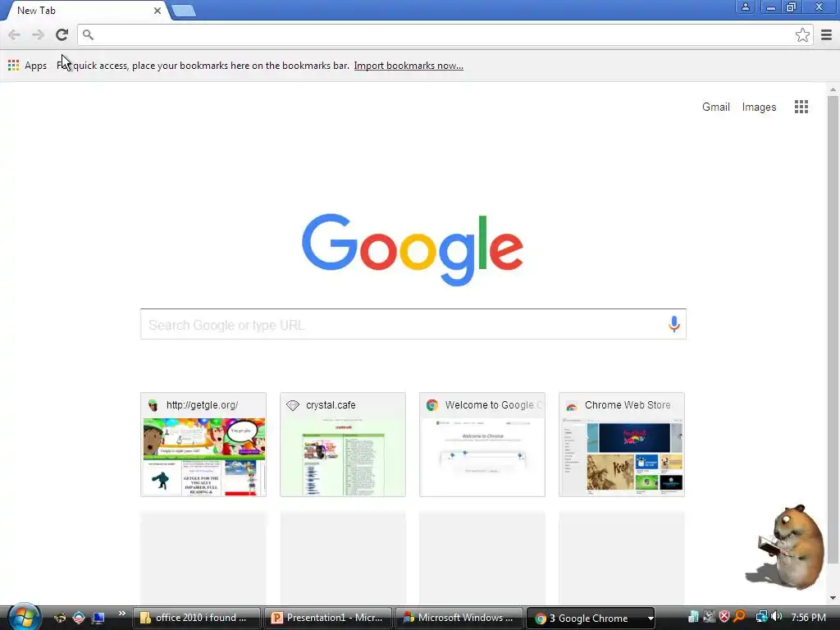Click the taskbar clock 7:56 PM
840x630 pixels.
pyautogui.click(x=808, y=617)
